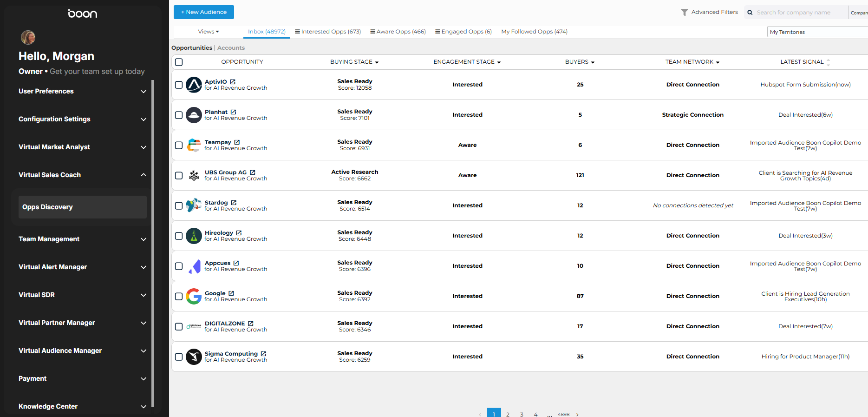Open Team Network column filter
This screenshot has width=868, height=417.
(718, 62)
